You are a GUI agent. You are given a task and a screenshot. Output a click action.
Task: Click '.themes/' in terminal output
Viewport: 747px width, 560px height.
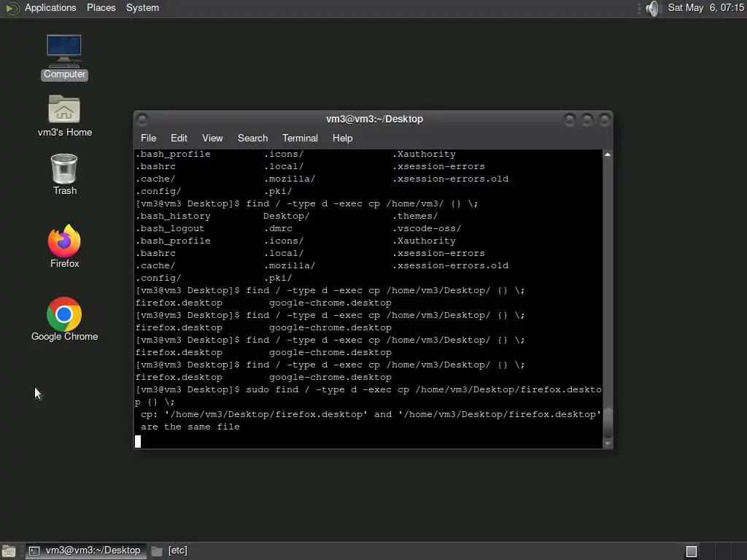(415, 216)
